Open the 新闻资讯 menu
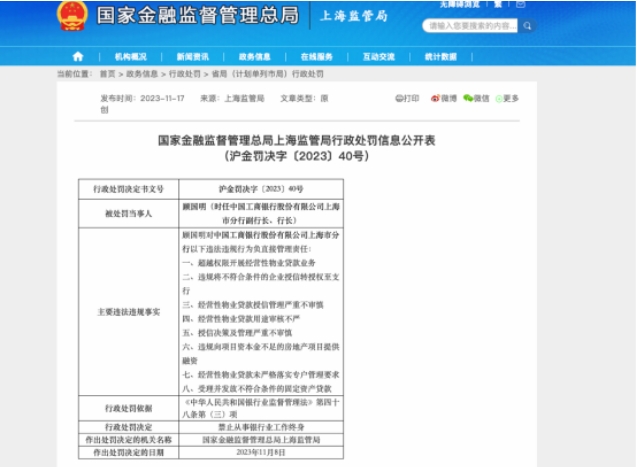This screenshot has width=637, height=467. [x=193, y=57]
